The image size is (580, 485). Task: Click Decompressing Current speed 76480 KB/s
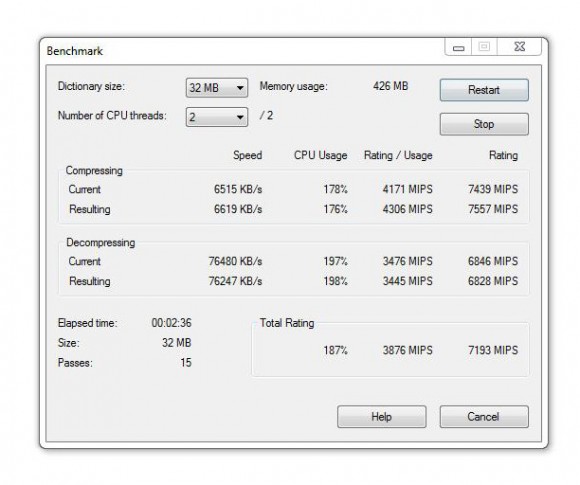235,261
